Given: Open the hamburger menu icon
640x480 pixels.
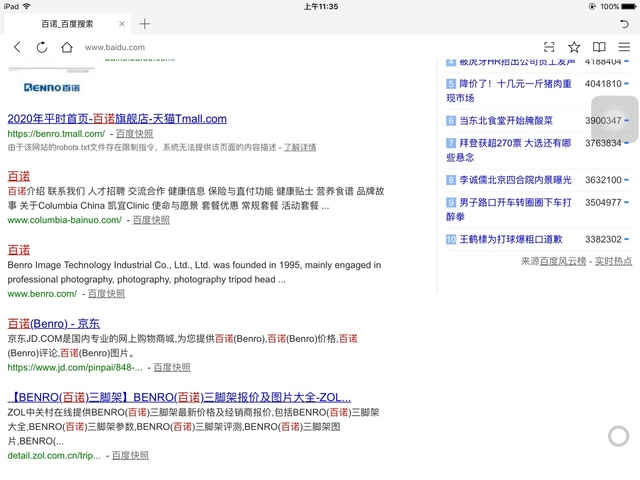Looking at the screenshot, I should click(624, 47).
